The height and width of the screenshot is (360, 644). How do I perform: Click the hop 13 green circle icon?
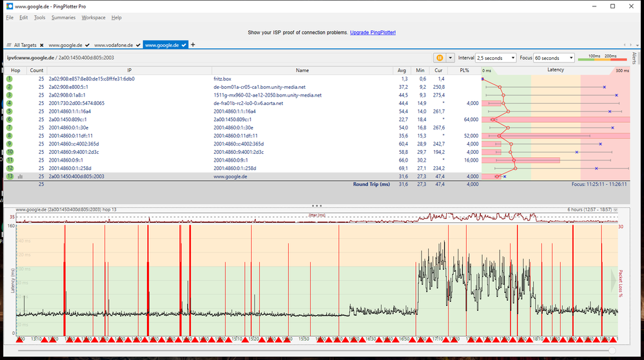point(10,176)
